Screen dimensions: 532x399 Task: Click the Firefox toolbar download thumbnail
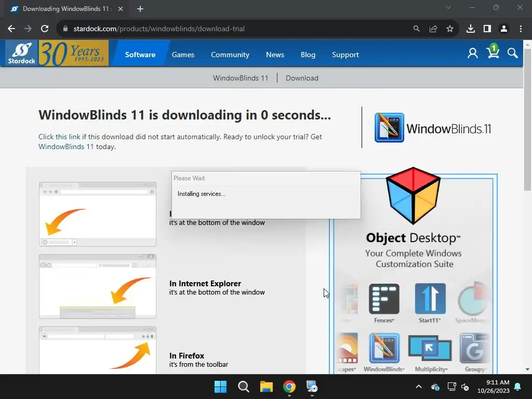[98, 350]
